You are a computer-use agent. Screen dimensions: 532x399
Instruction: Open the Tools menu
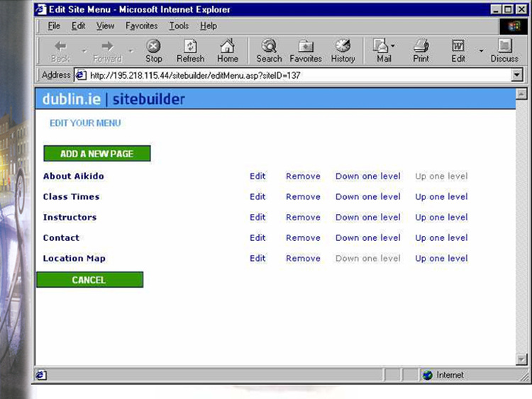click(179, 26)
